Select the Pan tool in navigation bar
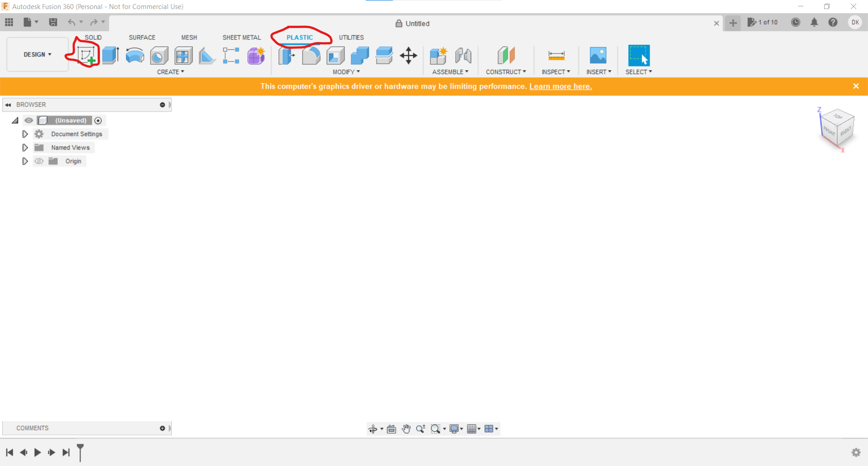The image size is (868, 466). [x=406, y=428]
